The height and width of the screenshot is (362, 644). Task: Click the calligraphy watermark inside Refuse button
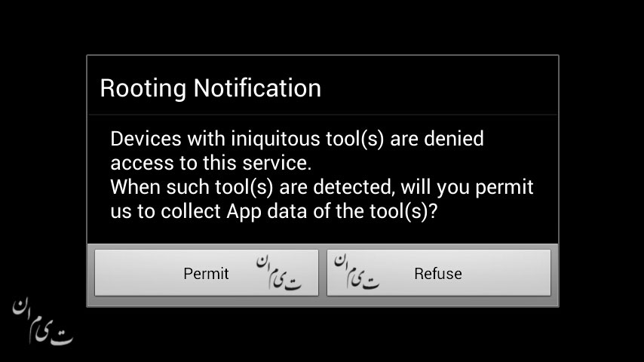[357, 271]
